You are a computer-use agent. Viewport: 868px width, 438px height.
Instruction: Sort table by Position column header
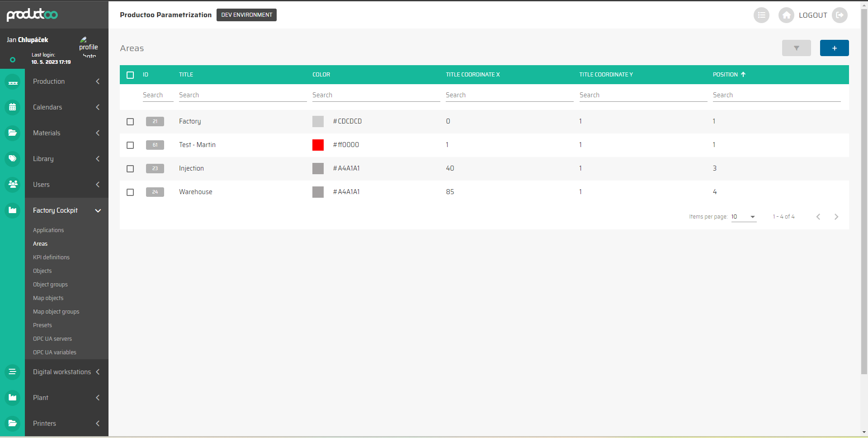(x=725, y=75)
